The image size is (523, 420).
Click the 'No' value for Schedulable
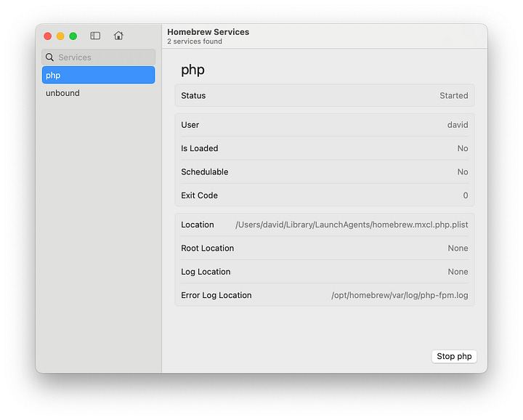pyautogui.click(x=463, y=171)
